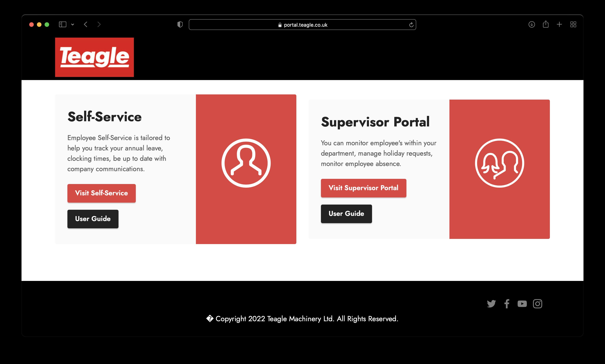Click the Supervisor Portal two-person icon
The width and height of the screenshot is (605, 364).
500,163
